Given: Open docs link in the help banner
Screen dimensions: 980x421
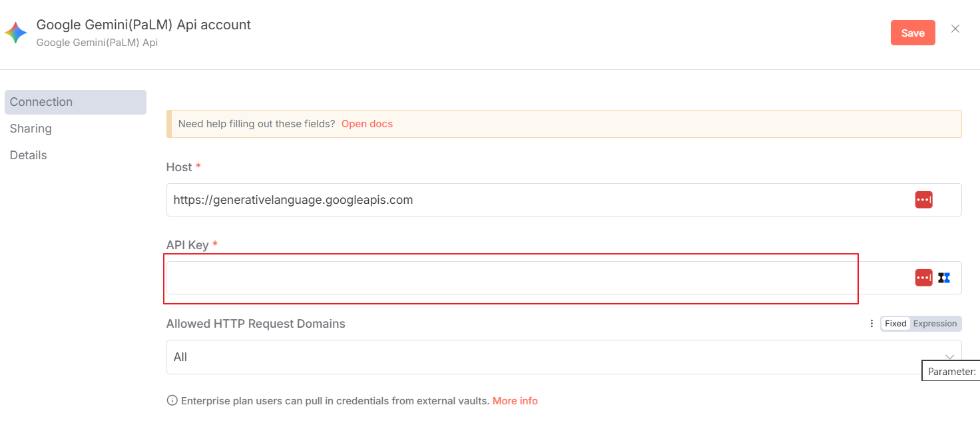Looking at the screenshot, I should point(367,124).
